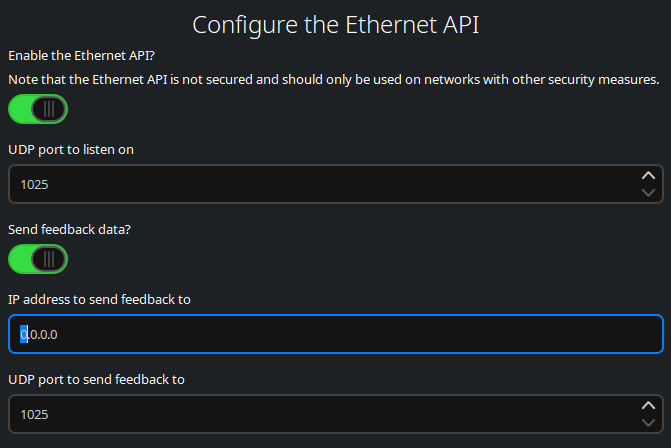Click the Ethernet API security note text

[333, 79]
